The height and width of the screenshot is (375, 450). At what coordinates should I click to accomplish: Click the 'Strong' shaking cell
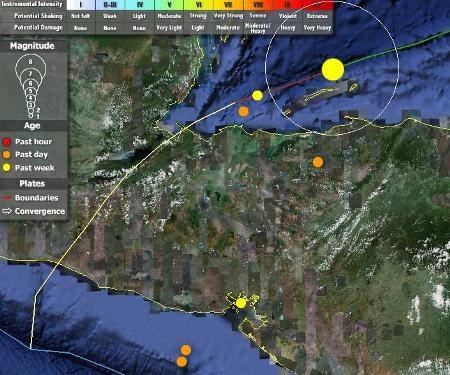[198, 16]
